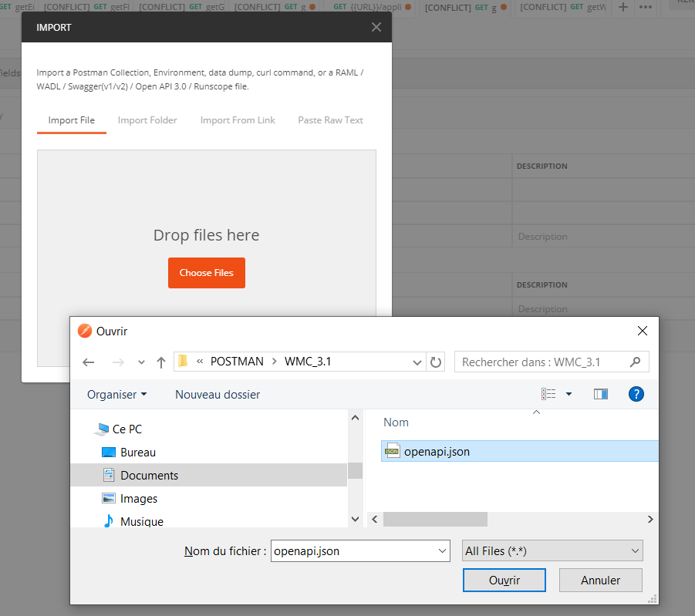The height and width of the screenshot is (616, 695).
Task: Switch to the Import Folder tab
Action: 147,120
